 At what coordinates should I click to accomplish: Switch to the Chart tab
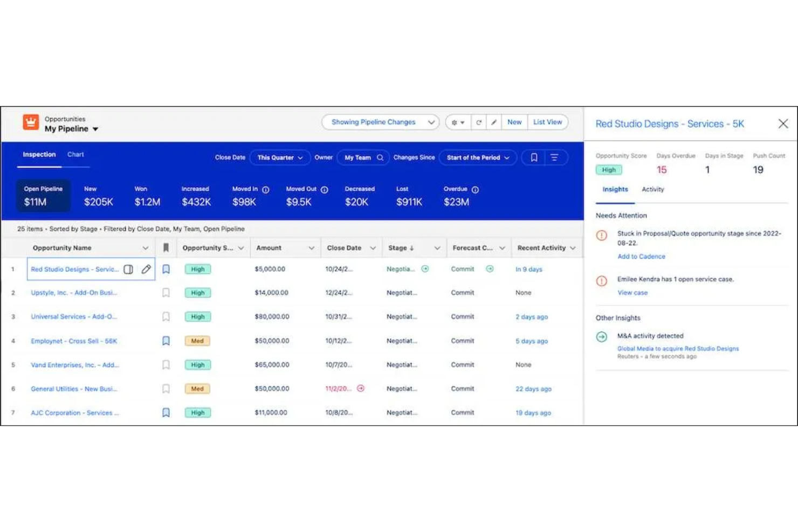75,154
